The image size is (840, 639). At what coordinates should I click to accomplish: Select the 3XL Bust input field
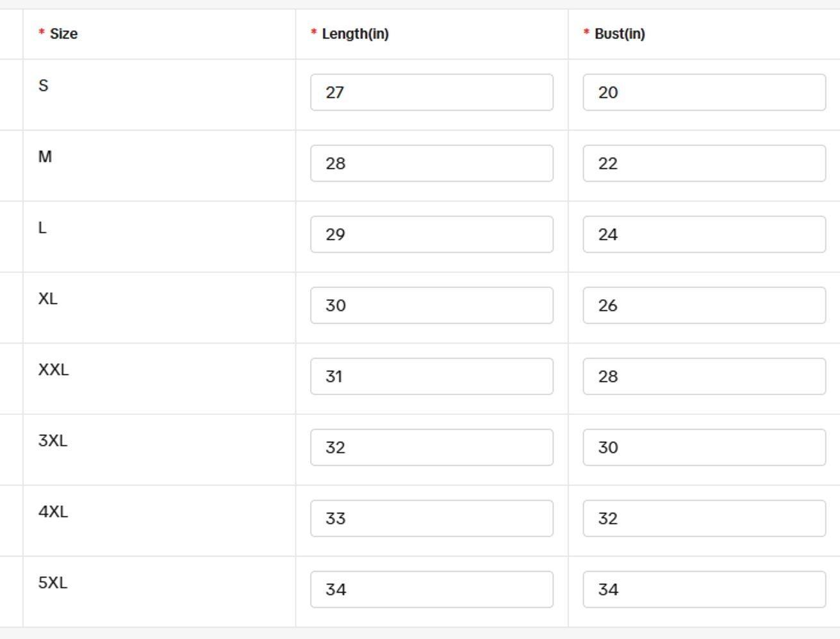click(704, 448)
